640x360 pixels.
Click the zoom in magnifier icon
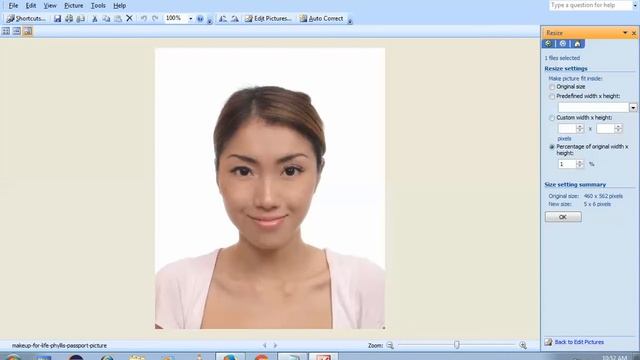(x=522, y=345)
